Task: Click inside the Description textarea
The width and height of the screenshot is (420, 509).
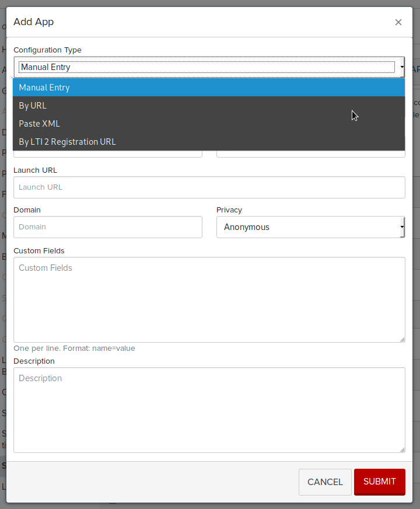Action: [x=209, y=410]
